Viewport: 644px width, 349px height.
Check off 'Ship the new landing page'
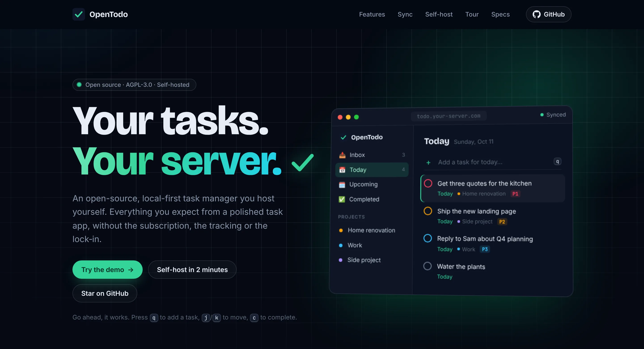pos(428,211)
